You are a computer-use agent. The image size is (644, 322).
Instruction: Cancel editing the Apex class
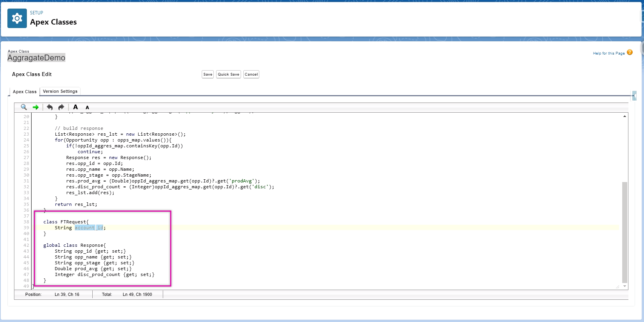(x=251, y=74)
